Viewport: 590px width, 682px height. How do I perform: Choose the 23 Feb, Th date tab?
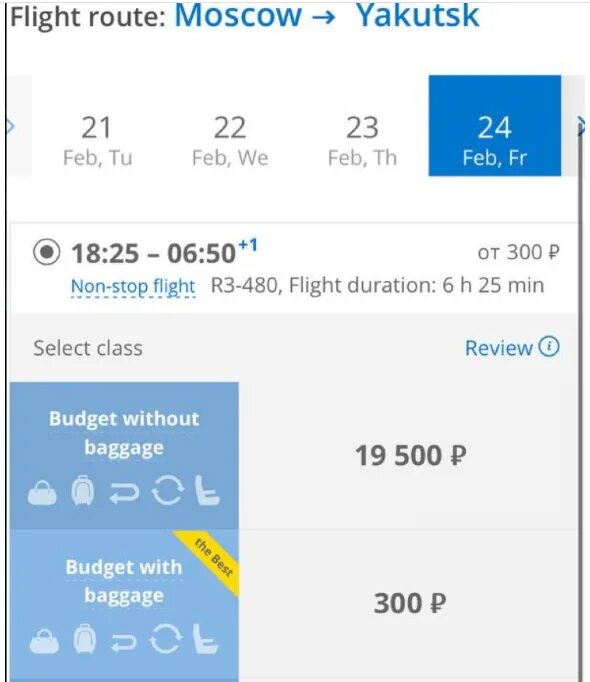362,141
